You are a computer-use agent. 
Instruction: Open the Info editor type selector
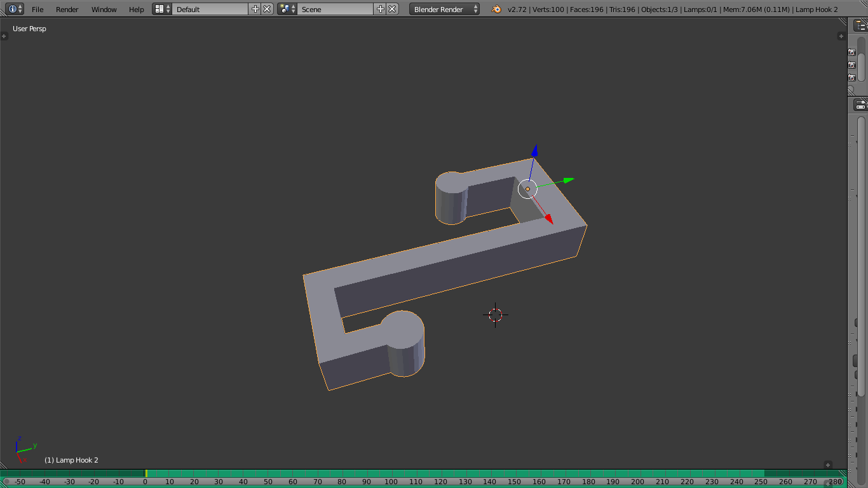(x=15, y=9)
